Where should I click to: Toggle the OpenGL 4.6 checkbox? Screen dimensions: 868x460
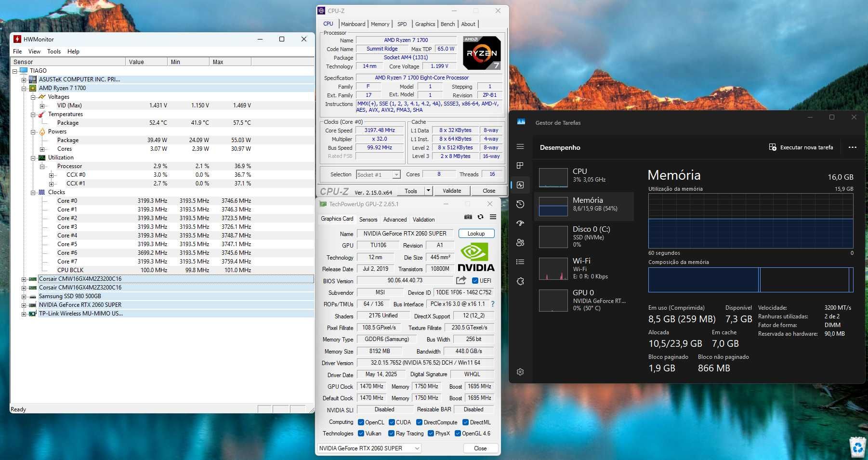[457, 434]
